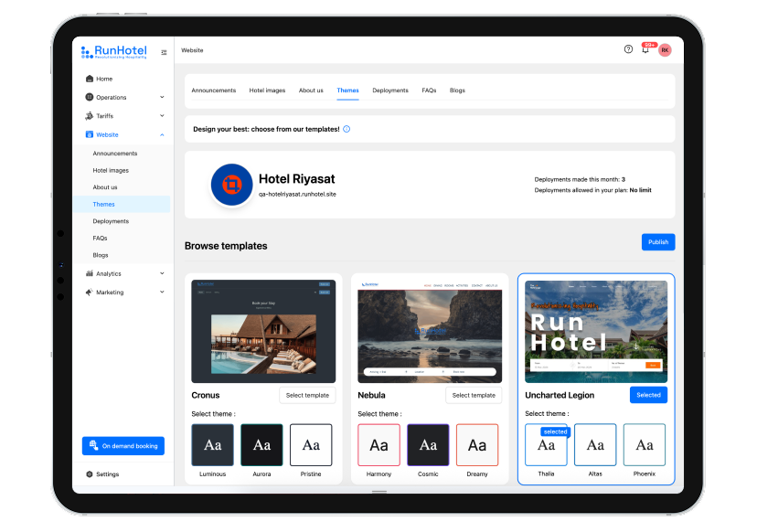Click Selected button for Uncharted Legion
The image size is (757, 532).
tap(648, 395)
